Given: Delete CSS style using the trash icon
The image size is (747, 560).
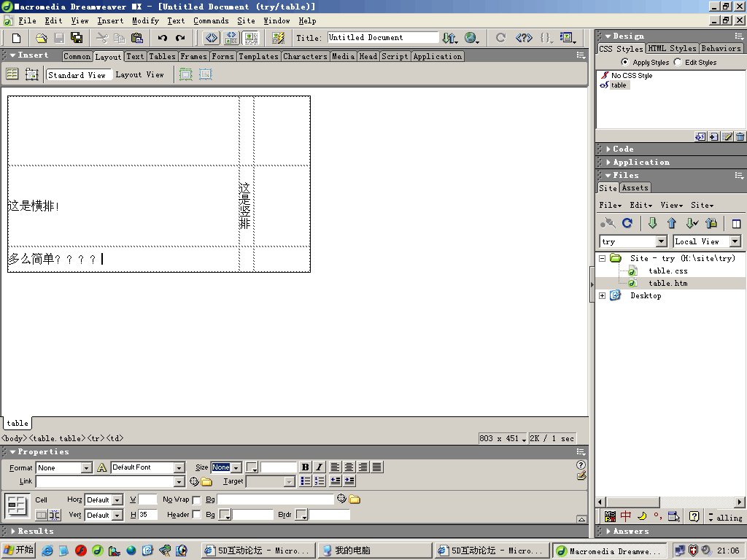Looking at the screenshot, I should coord(740,136).
